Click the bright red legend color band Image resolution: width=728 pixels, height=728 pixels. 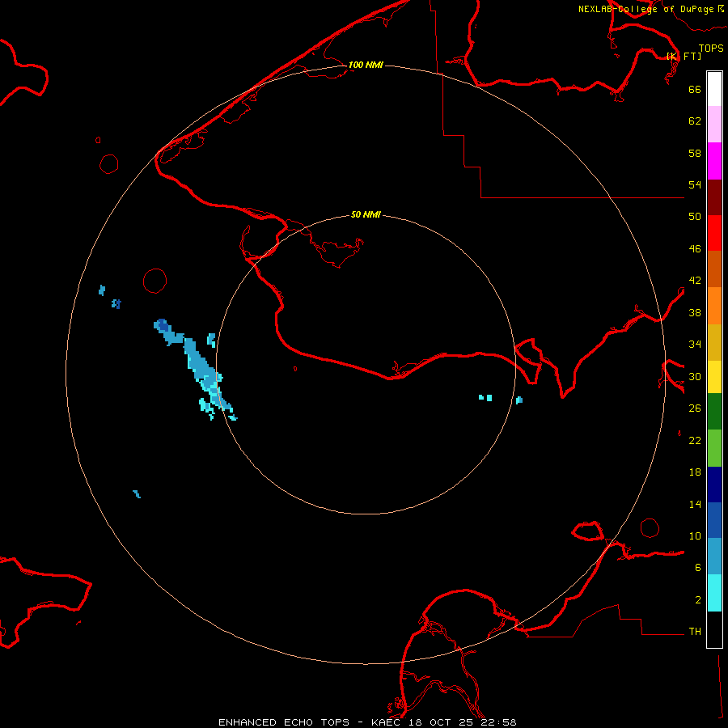(x=714, y=233)
